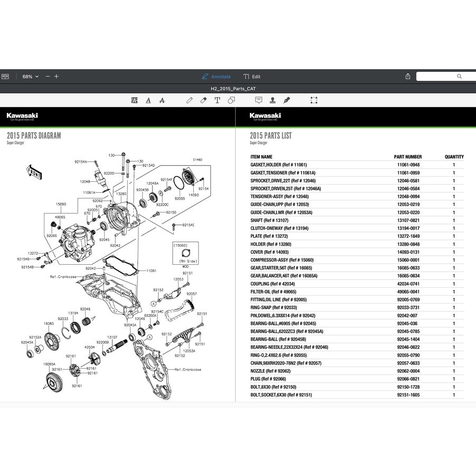Switch to Edit mode
This screenshot has height=476, width=476.
click(253, 76)
